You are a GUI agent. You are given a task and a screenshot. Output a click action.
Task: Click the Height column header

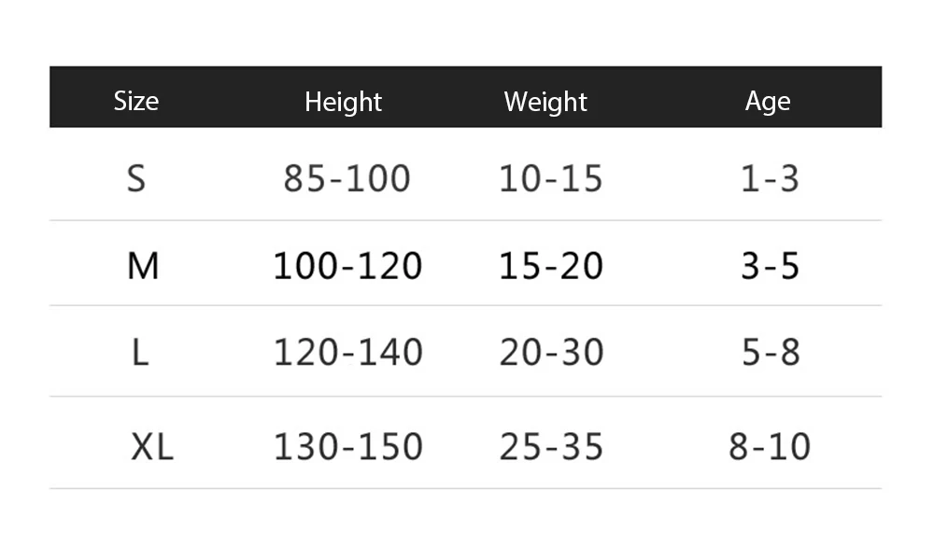[344, 102]
